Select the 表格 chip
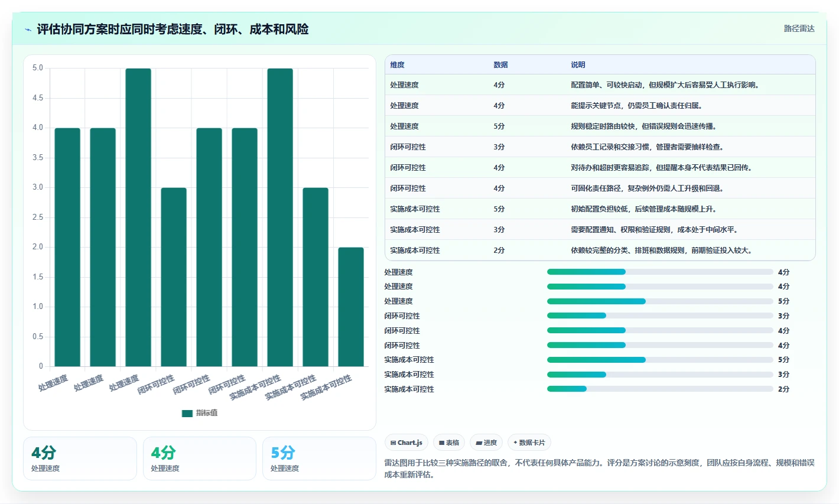Screen dimensions: 839x504 point(449,443)
